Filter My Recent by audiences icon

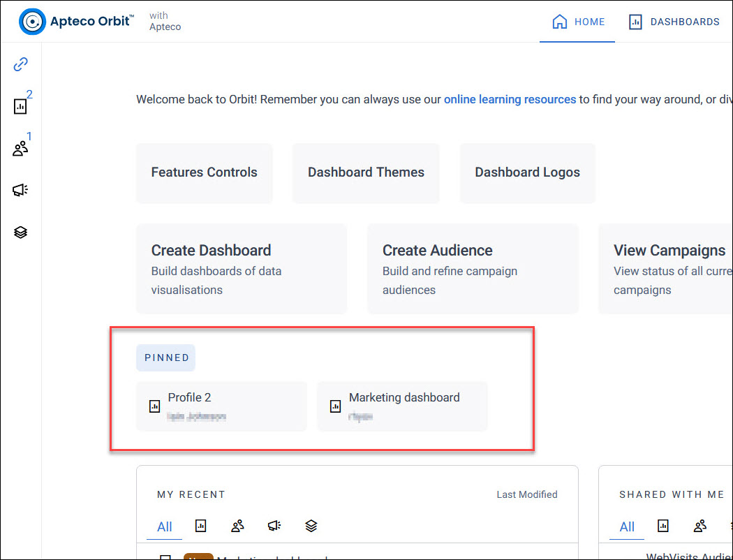click(x=237, y=526)
